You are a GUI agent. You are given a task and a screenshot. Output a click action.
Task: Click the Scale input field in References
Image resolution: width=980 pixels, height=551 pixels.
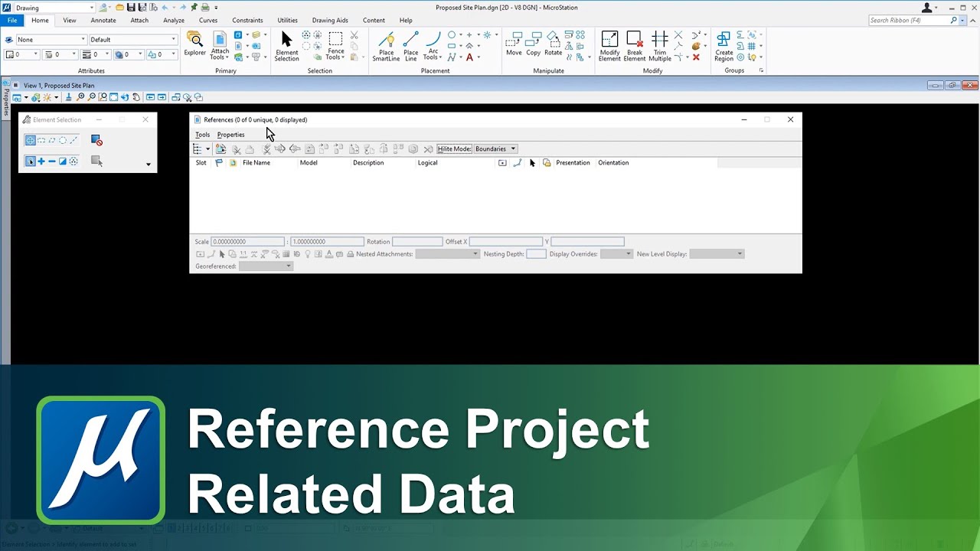coord(247,241)
